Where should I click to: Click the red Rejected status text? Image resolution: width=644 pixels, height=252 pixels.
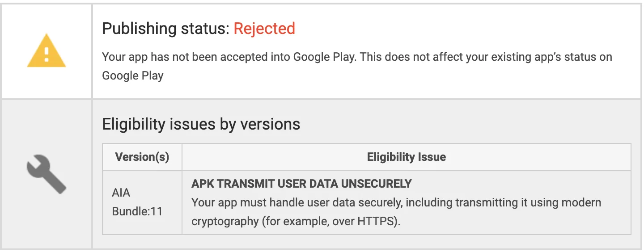coord(264,29)
